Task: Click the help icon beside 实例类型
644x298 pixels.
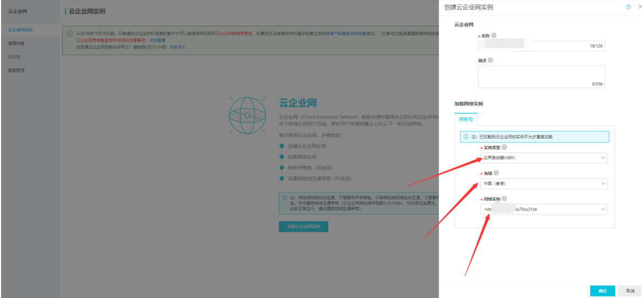Action: (x=504, y=147)
